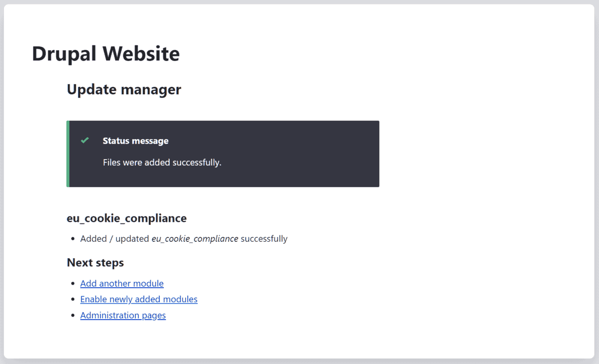Click the 'successfully' text after module name
Viewport: 599px width, 364px height.
[x=264, y=238]
